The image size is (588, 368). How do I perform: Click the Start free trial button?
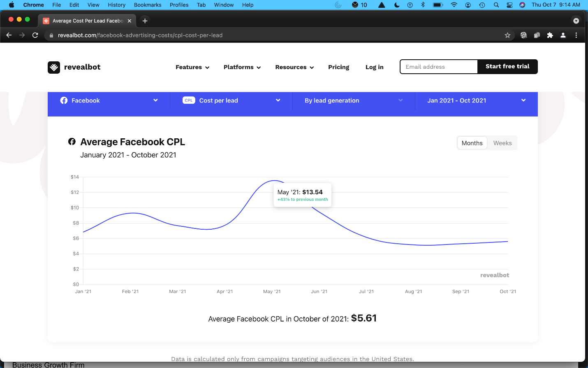click(507, 67)
